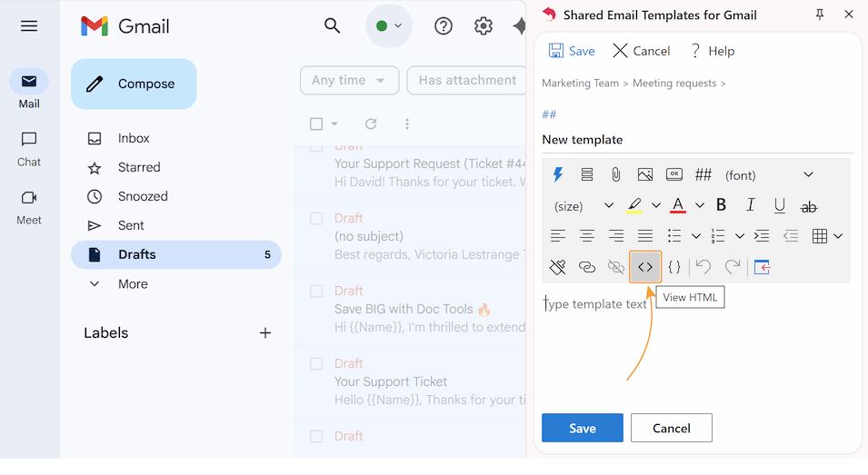Insert a hyperlink

pyautogui.click(x=587, y=267)
